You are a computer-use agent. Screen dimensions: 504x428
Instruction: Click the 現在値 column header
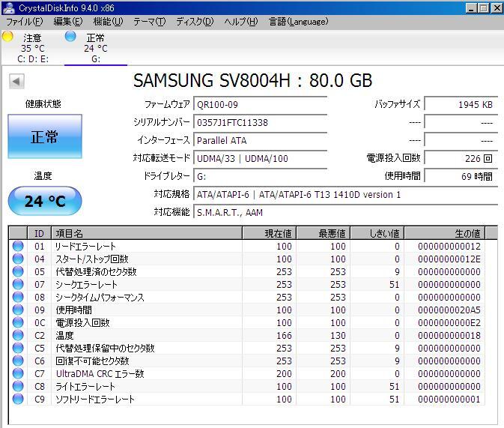tap(269, 233)
